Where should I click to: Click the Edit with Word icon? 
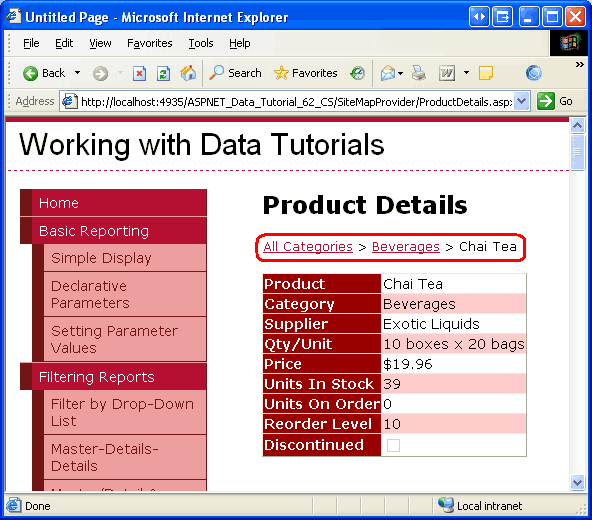click(447, 73)
